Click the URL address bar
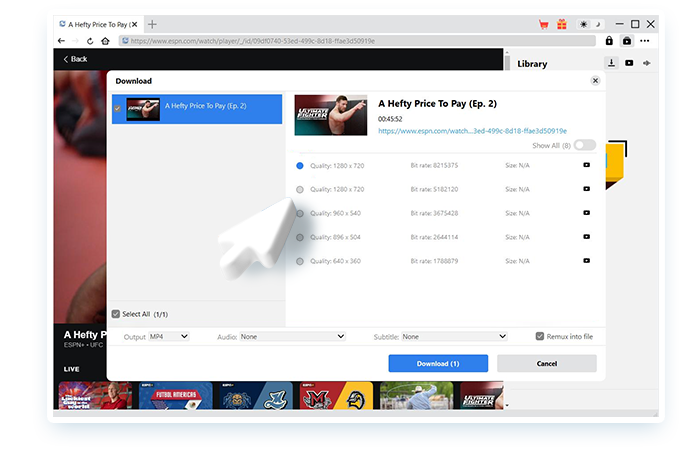 (357, 41)
